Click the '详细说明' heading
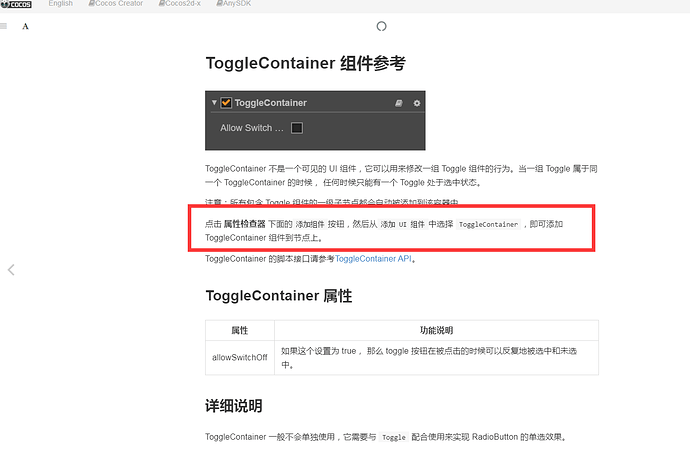Image resolution: width=690 pixels, height=474 pixels. click(x=234, y=406)
